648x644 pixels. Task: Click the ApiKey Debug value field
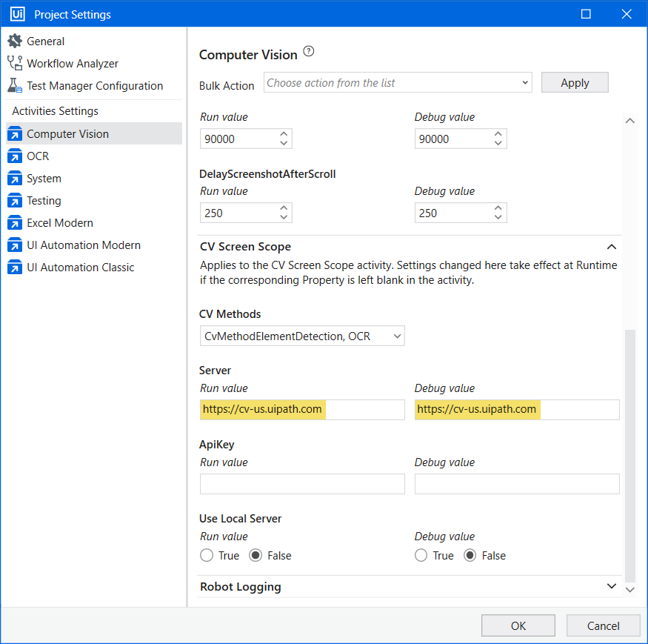point(517,484)
